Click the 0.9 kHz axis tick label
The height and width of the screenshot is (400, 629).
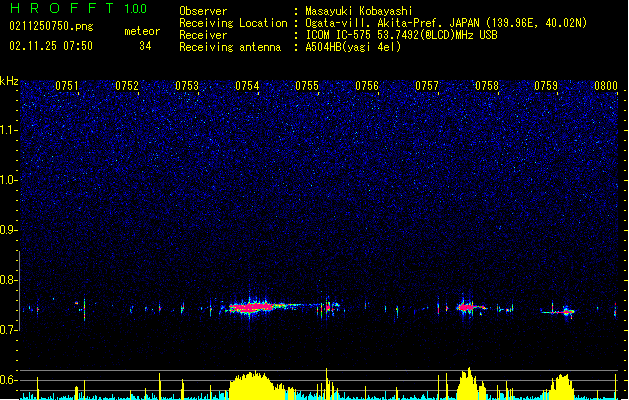9,230
